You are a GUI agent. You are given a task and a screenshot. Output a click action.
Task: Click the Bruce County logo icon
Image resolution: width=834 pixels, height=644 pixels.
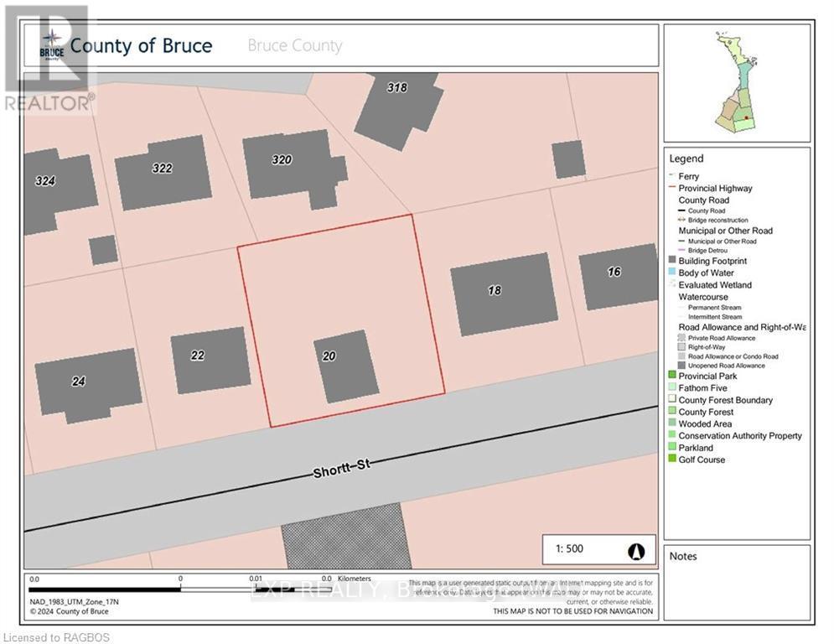click(52, 46)
